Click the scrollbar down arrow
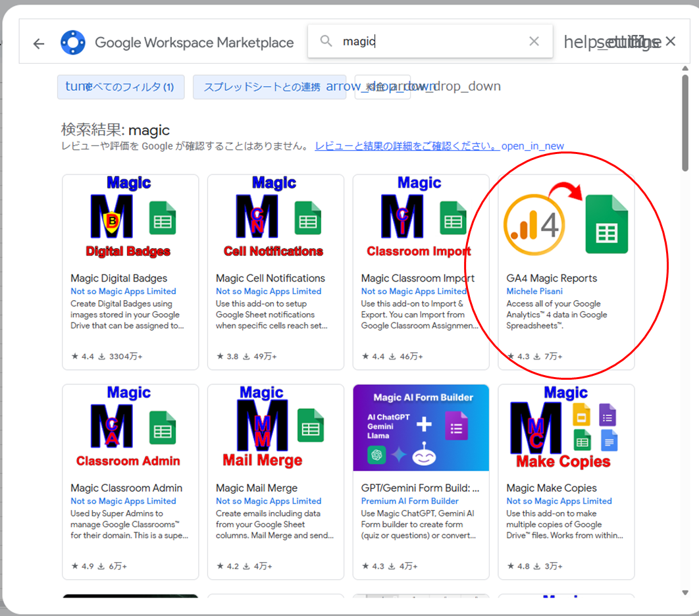699x616 pixels. click(685, 592)
